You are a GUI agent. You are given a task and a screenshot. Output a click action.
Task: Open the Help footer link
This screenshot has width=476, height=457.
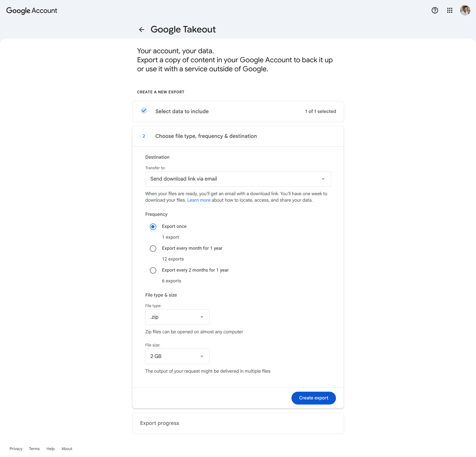[x=50, y=449]
